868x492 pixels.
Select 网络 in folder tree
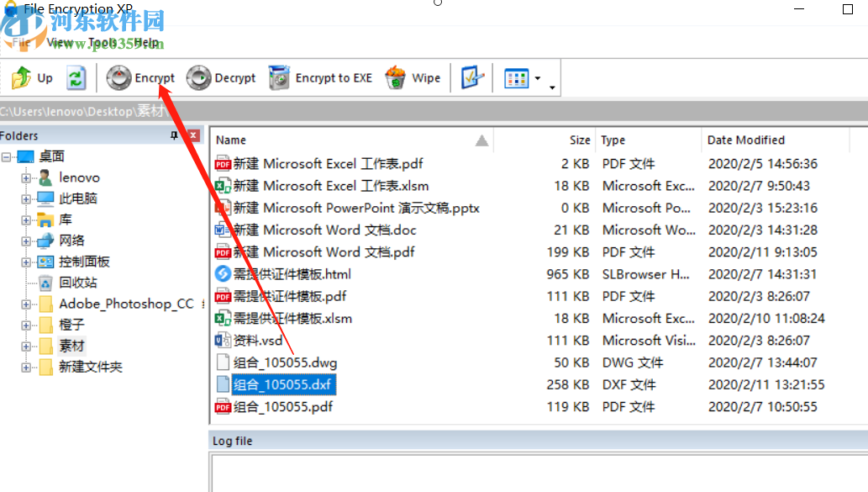(72, 241)
